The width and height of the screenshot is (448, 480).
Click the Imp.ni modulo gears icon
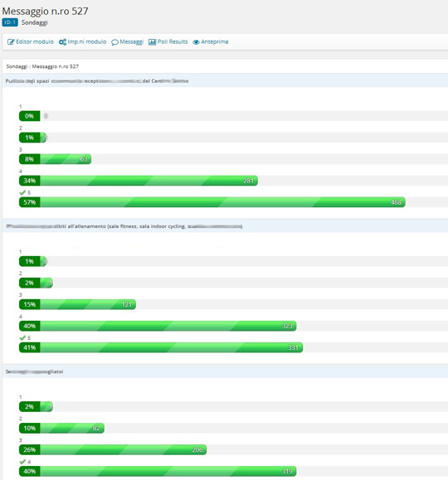click(62, 42)
